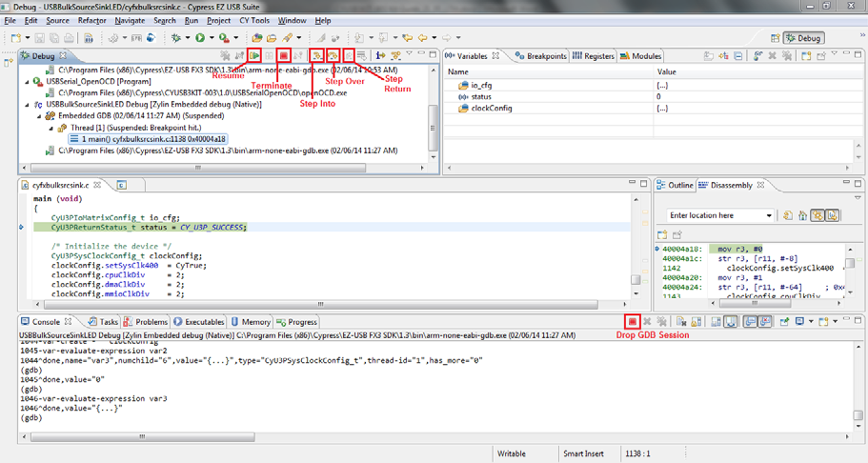Open the Enter location here dropdown

pyautogui.click(x=770, y=215)
